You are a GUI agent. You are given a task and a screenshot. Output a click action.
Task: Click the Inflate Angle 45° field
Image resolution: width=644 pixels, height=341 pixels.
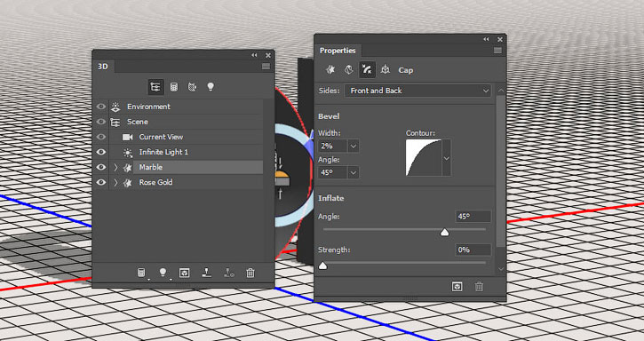473,217
